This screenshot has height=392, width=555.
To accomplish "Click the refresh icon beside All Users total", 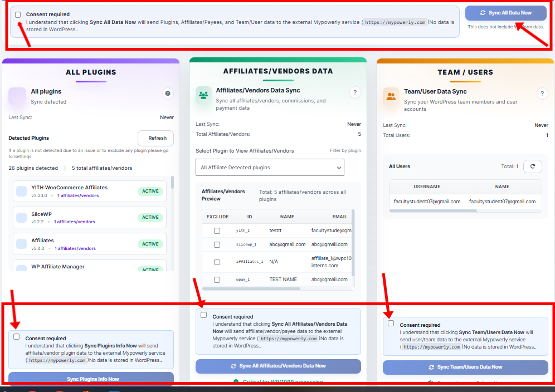I will [533, 166].
